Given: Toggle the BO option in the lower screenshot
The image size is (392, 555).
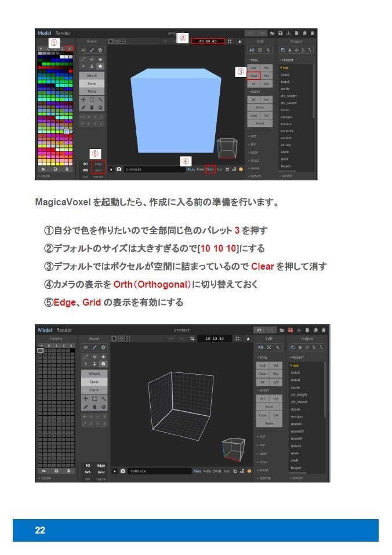Looking at the screenshot, I should (x=88, y=466).
